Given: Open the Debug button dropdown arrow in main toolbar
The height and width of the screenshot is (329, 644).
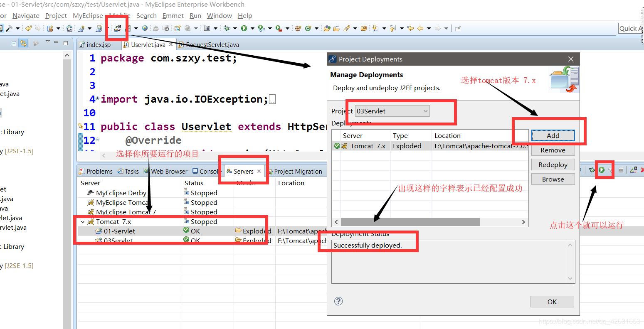Looking at the screenshot, I should click(x=235, y=28).
